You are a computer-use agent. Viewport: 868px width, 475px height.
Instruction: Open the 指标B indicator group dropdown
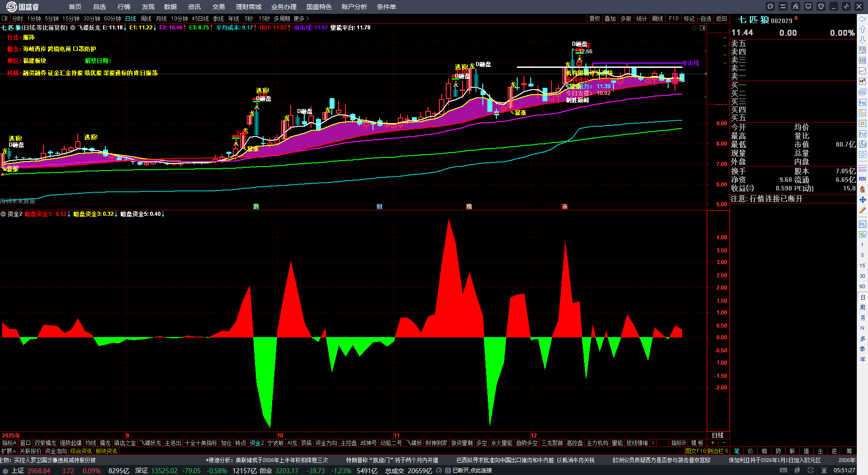pos(678,443)
